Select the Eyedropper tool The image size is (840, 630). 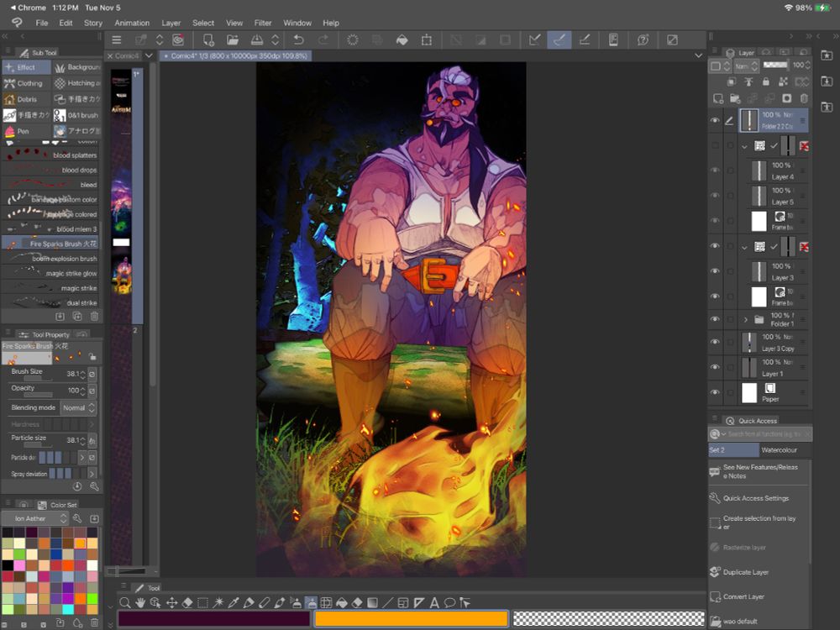(234, 602)
